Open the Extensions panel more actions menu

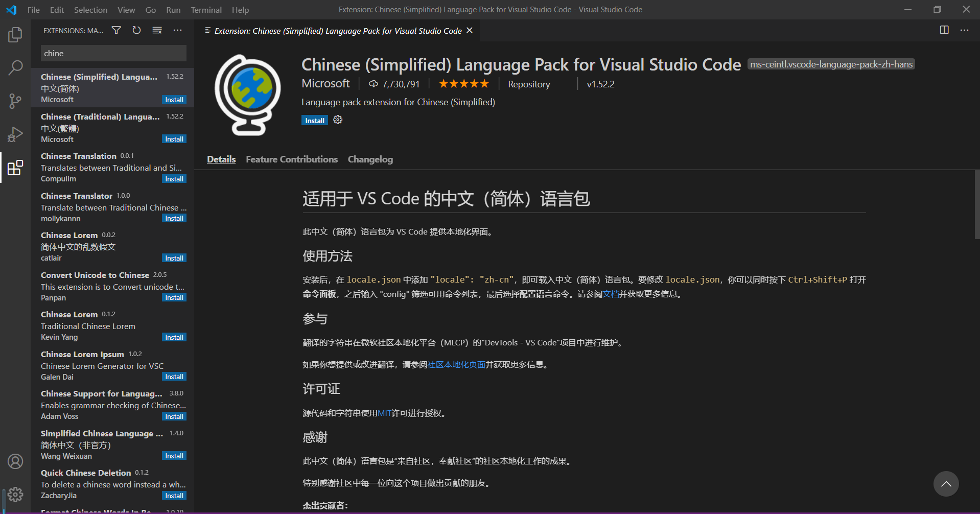coord(177,30)
